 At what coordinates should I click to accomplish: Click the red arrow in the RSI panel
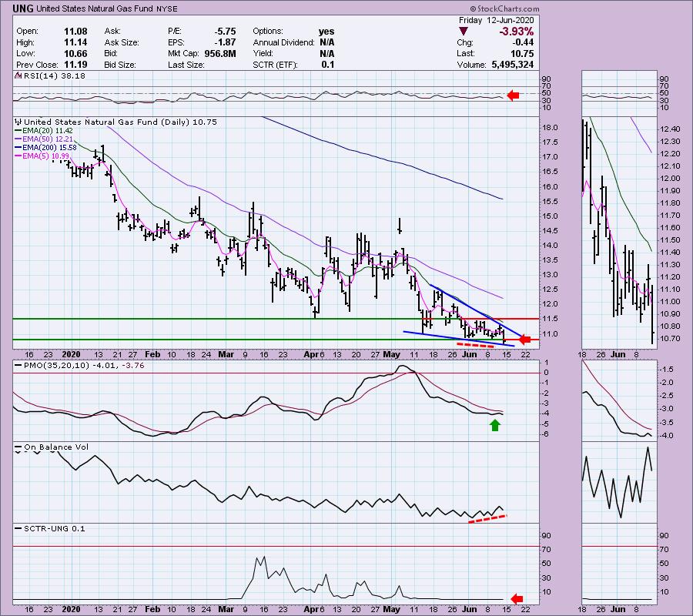coord(512,95)
